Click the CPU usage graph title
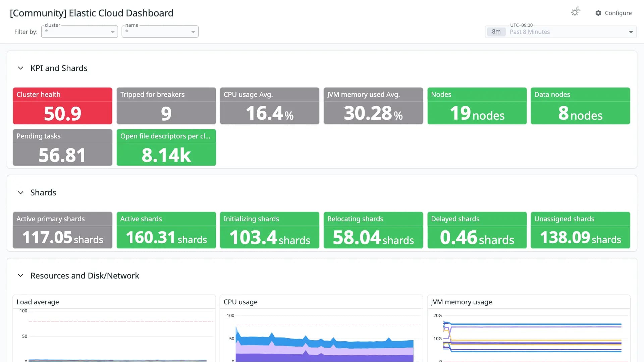The image size is (644, 362). coord(240,302)
